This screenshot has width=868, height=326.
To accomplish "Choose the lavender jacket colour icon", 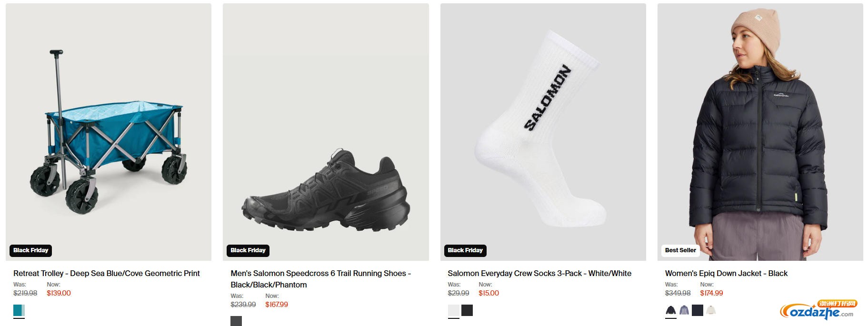I will (684, 310).
